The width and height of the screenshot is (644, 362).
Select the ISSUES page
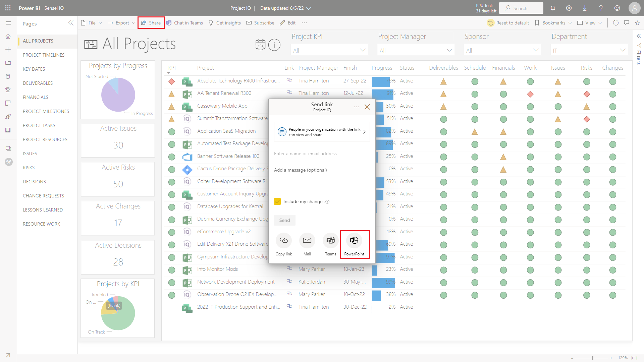[30, 154]
